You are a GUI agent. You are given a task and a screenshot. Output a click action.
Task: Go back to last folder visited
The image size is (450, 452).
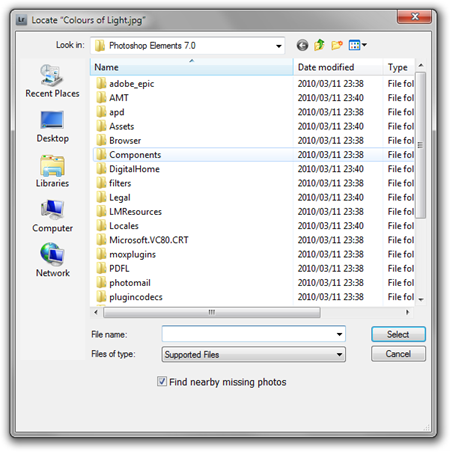[302, 45]
